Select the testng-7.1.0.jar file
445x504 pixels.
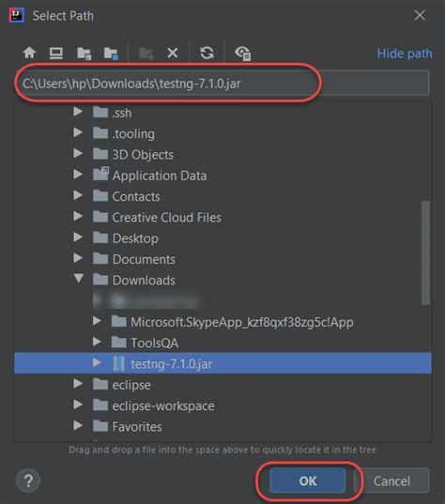click(222, 363)
